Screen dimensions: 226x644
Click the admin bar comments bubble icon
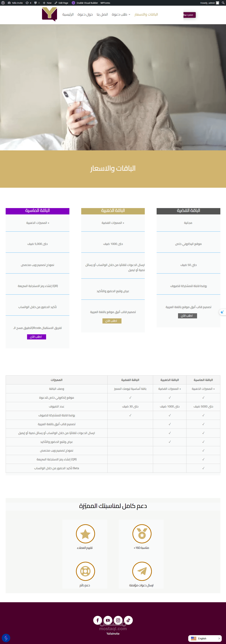click(x=35, y=3)
